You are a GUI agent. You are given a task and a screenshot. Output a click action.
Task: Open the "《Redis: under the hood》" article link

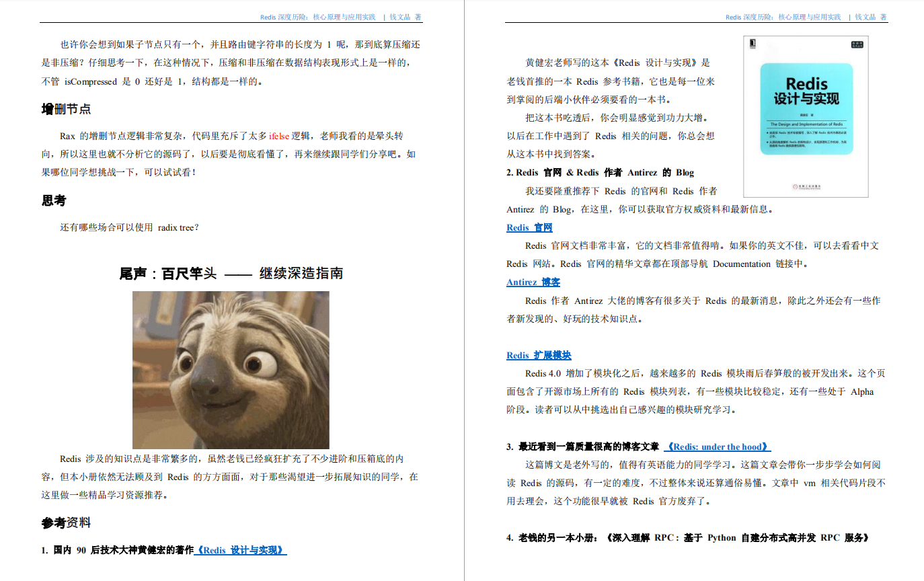718,447
